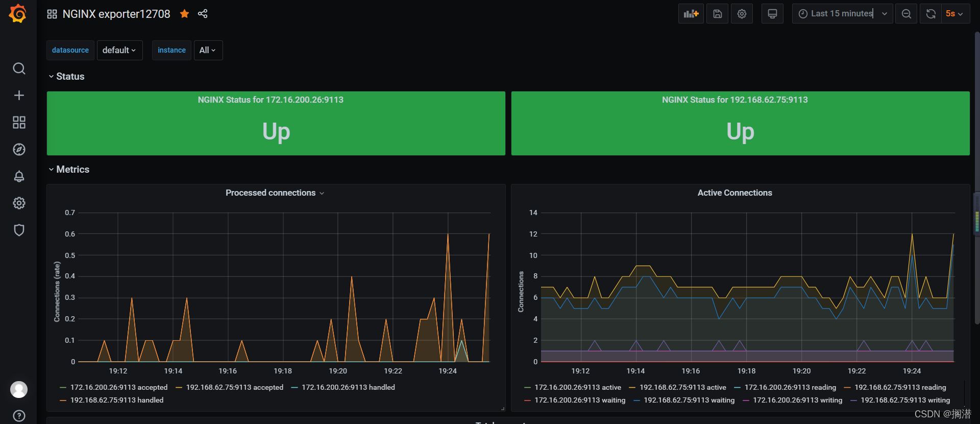980x424 pixels.
Task: Click the dashboard grid icon beside title
Action: tap(52, 14)
